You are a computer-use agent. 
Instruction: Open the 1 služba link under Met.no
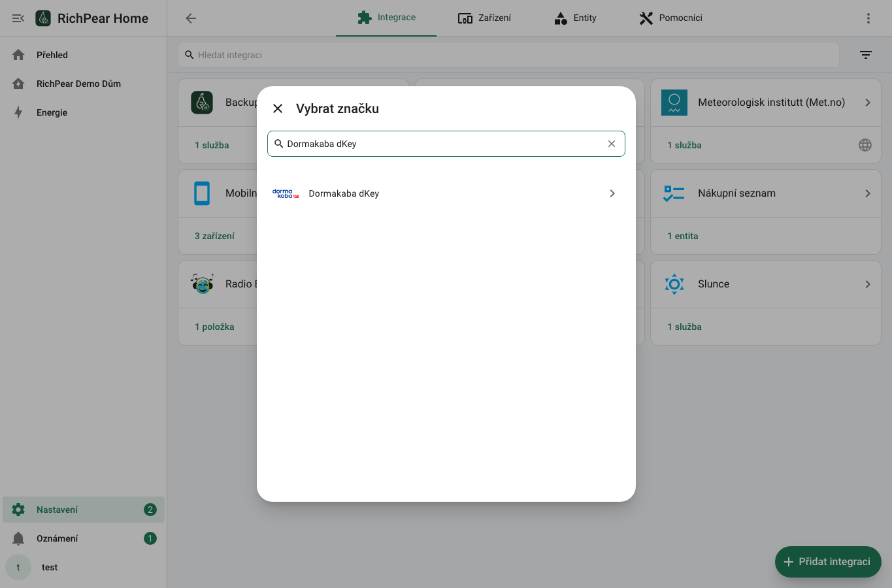[x=684, y=145]
